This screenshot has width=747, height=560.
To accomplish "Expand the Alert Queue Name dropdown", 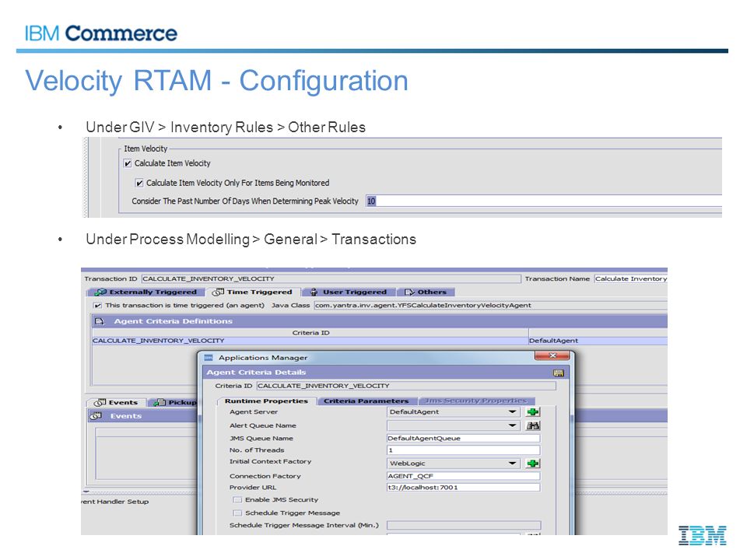I will pyautogui.click(x=512, y=425).
